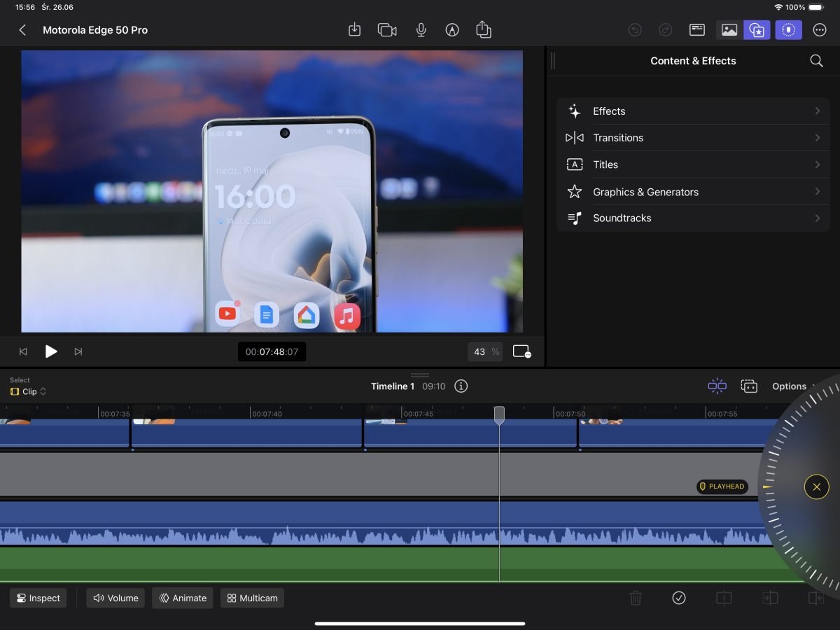Select the video clip under the playhead
This screenshot has height=630, width=840.
470,433
